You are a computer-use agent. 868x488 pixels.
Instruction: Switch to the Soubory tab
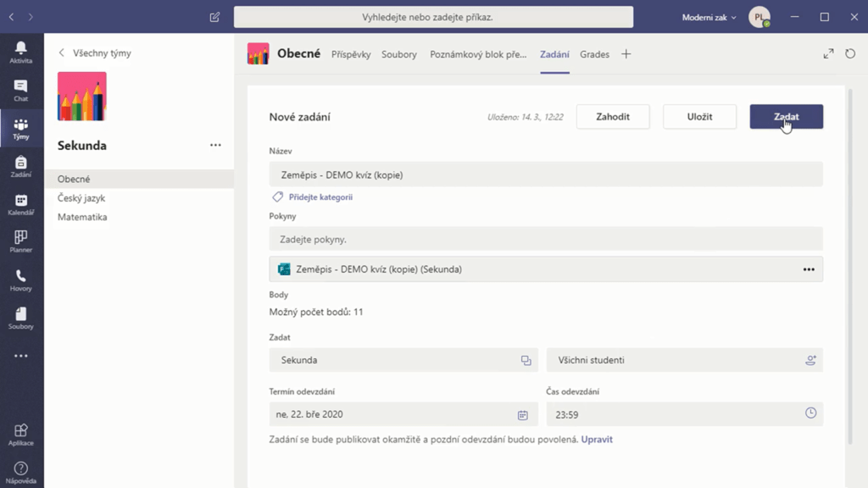[x=398, y=54]
